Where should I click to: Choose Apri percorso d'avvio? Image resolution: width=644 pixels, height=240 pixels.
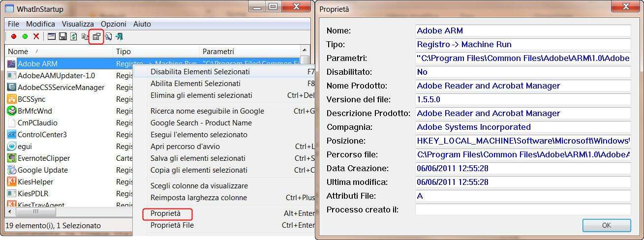point(225,146)
